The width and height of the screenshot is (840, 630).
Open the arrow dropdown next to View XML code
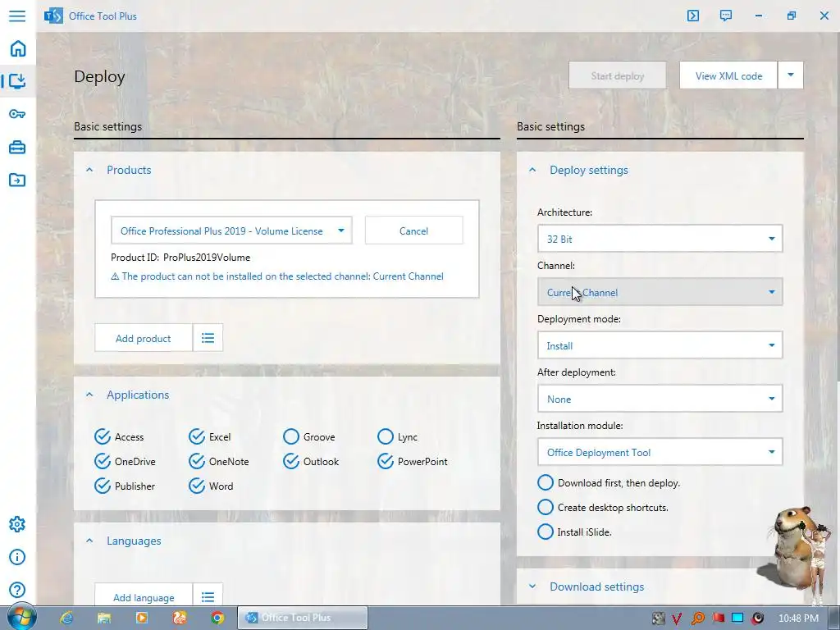tap(791, 75)
